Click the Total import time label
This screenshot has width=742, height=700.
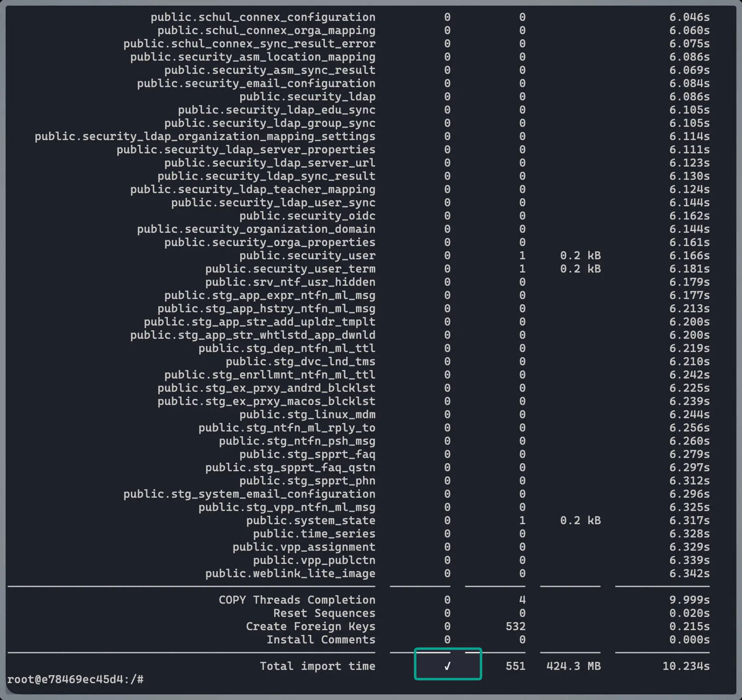317,666
